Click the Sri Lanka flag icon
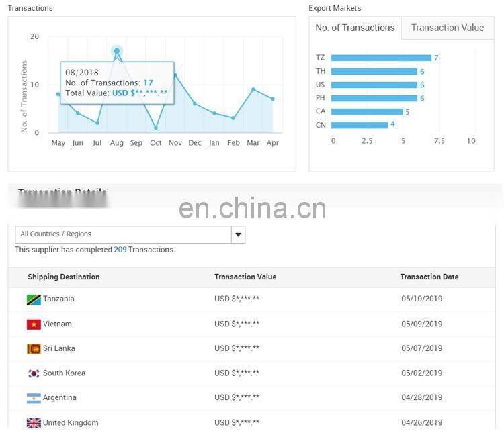This screenshot has width=504, height=435. click(x=34, y=349)
